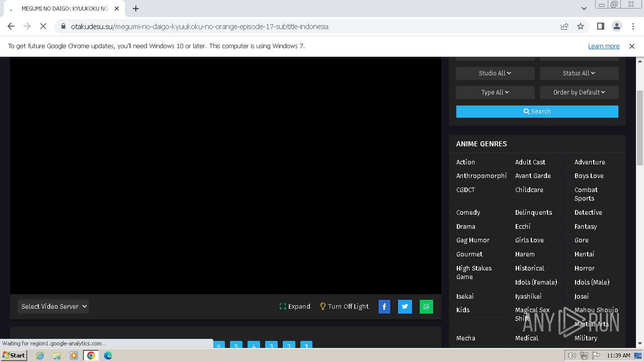
Task: Open the Drama genre
Action: (x=466, y=226)
